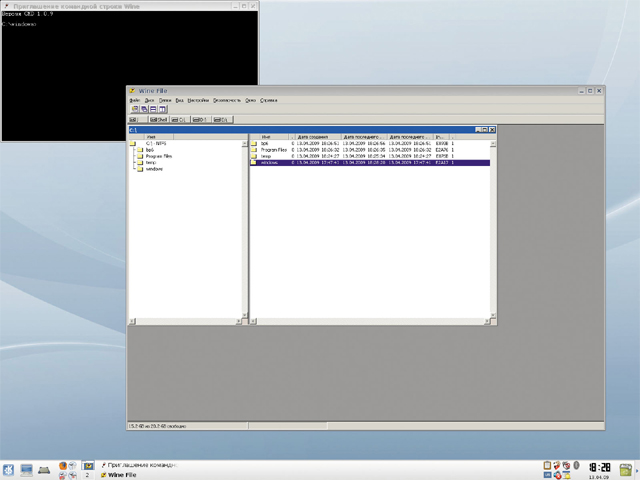Click the Wine File title bar icon
This screenshot has width=640, height=480.
[x=132, y=91]
